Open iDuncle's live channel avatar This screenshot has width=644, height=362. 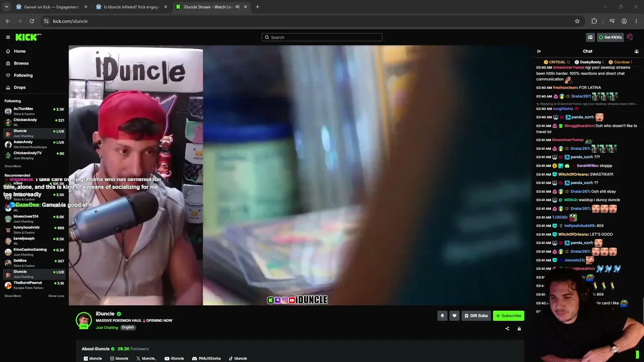pyautogui.click(x=84, y=320)
